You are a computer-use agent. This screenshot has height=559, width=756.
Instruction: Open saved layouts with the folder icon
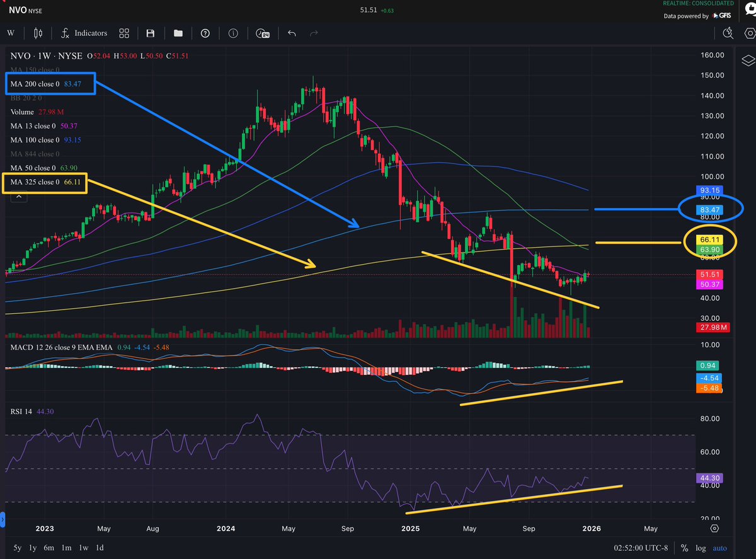178,33
